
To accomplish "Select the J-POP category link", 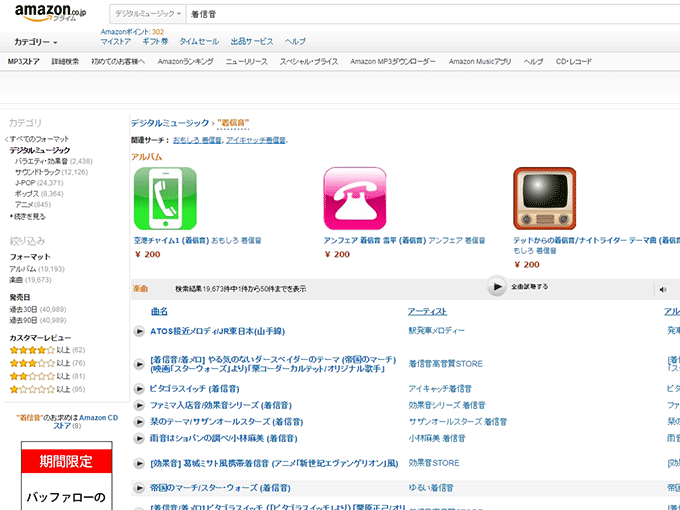I will pos(25,183).
